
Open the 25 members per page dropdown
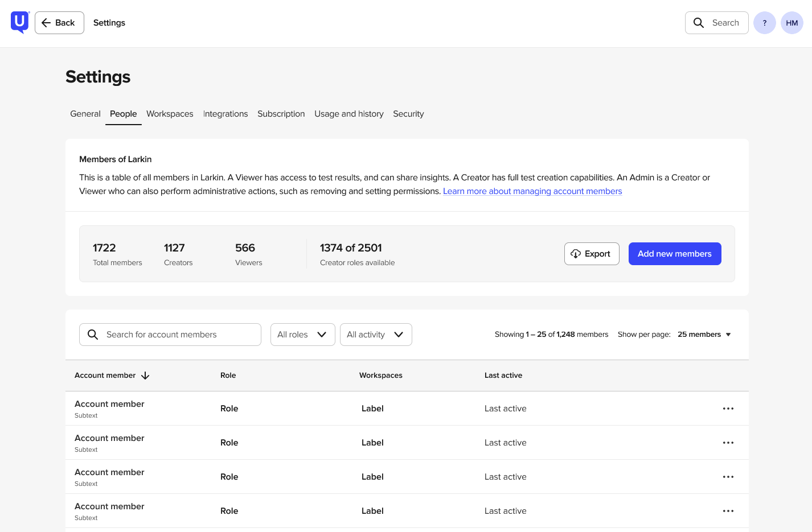(x=704, y=335)
